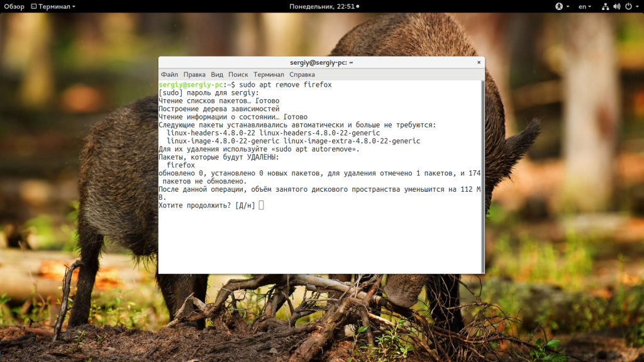The width and height of the screenshot is (644, 362).
Task: Click the power icon in top bar
Action: point(627,6)
